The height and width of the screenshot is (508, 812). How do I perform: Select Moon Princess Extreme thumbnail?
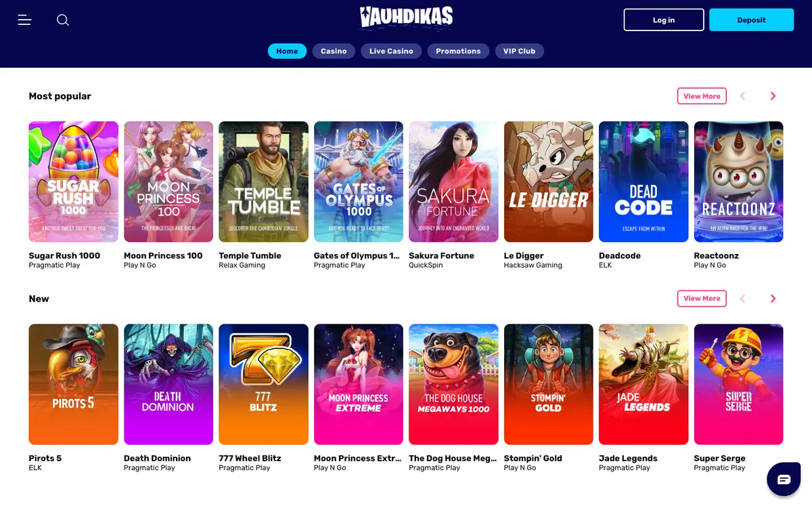pyautogui.click(x=359, y=384)
